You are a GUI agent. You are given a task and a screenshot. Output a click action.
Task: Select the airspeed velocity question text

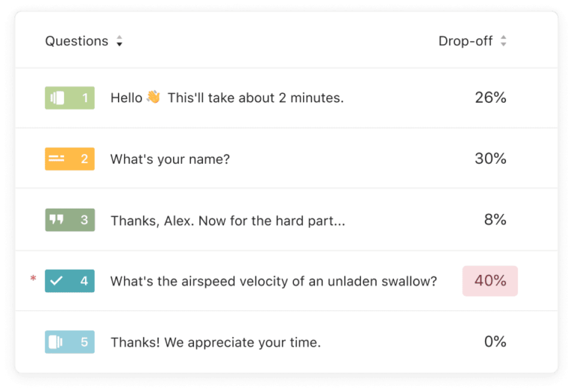pos(273,281)
